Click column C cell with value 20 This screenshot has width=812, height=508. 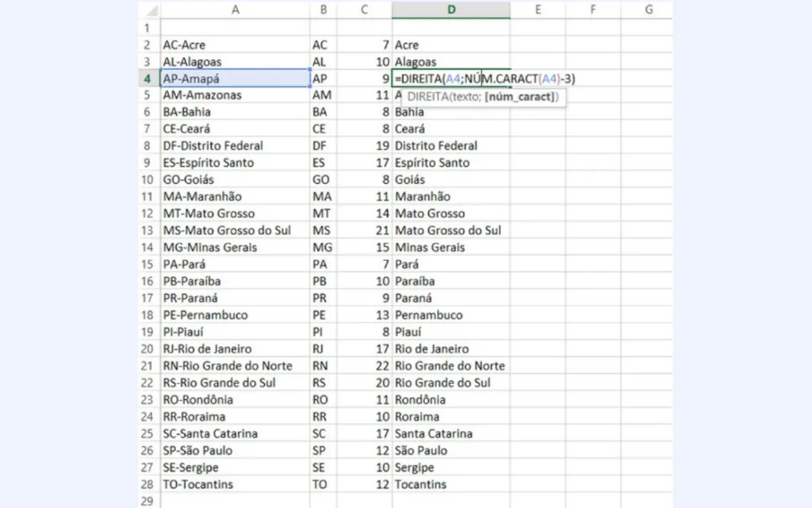pyautogui.click(x=364, y=383)
